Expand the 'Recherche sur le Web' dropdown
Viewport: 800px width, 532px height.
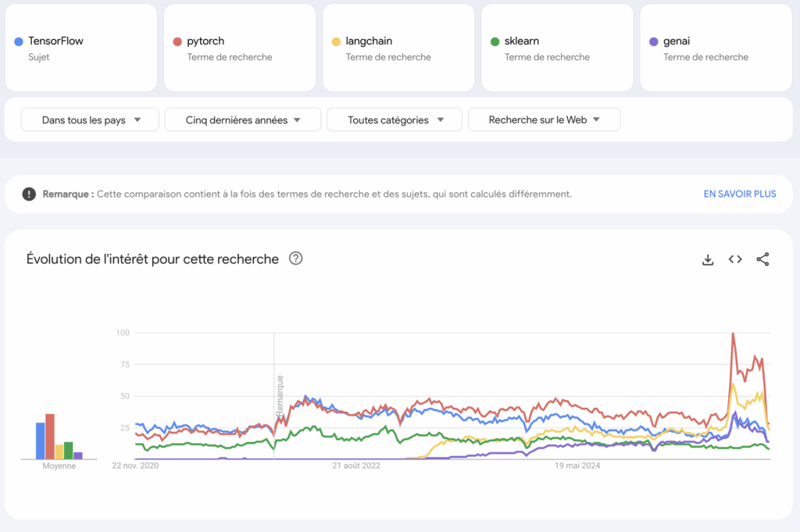(x=544, y=120)
